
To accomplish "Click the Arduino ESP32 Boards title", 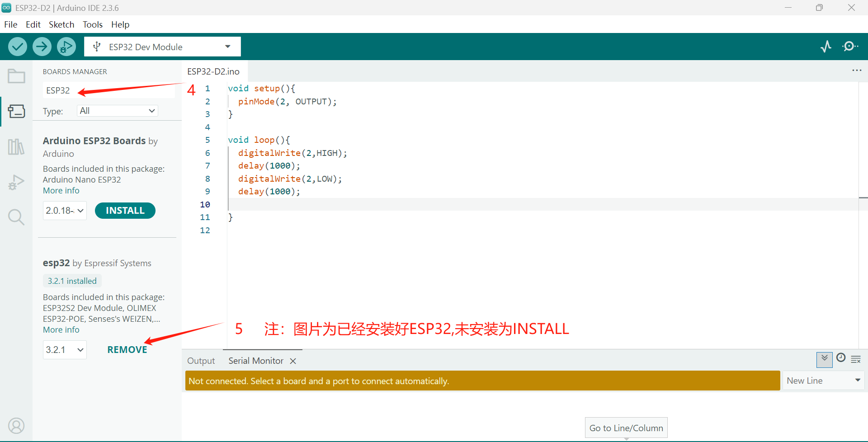I will (x=94, y=141).
